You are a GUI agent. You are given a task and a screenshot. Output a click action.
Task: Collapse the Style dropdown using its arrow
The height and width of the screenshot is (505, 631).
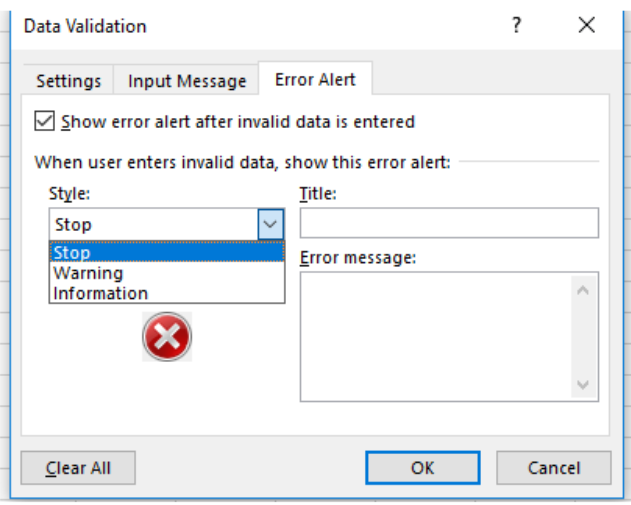270,224
